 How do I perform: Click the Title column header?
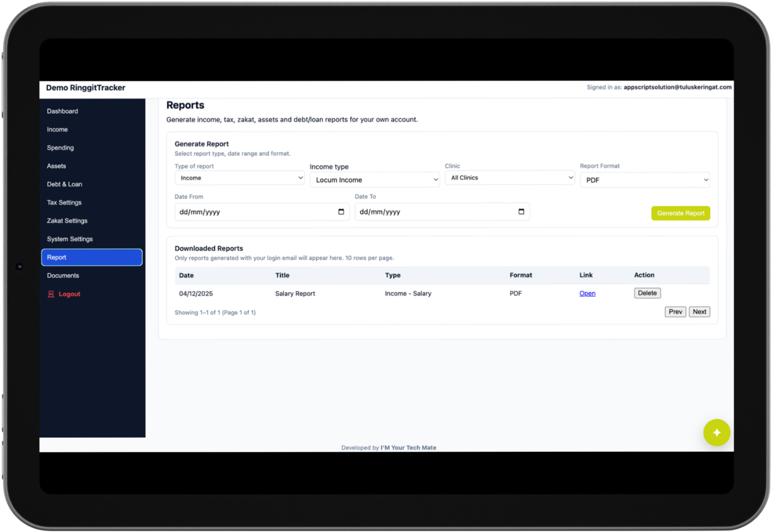click(x=282, y=275)
